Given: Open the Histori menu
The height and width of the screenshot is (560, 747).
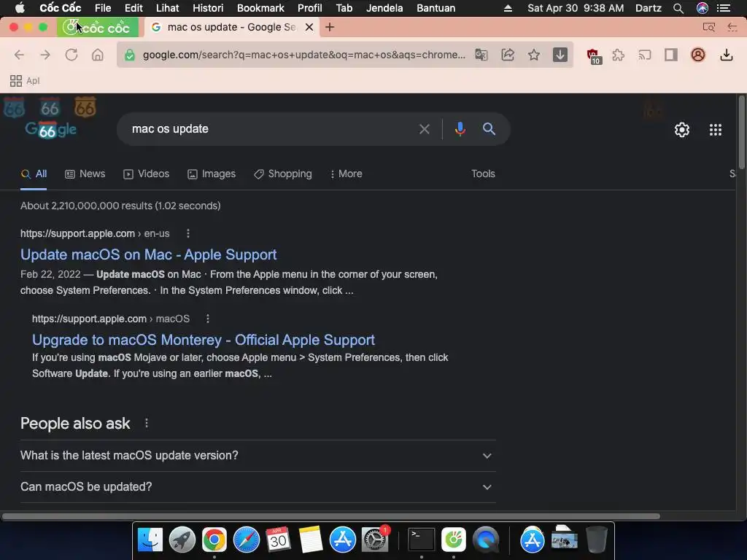Looking at the screenshot, I should click(x=208, y=8).
